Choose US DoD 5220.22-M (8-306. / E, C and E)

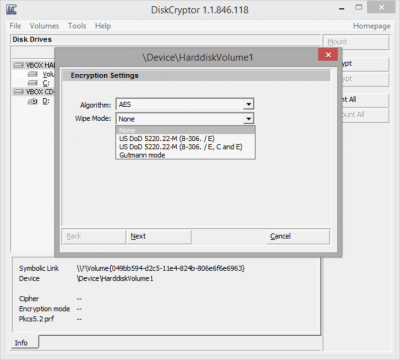pyautogui.click(x=185, y=147)
